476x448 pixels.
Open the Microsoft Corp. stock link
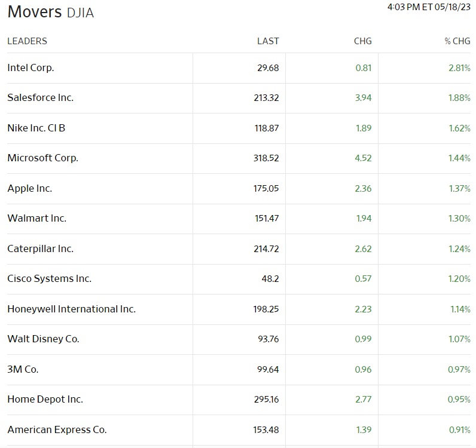click(43, 158)
